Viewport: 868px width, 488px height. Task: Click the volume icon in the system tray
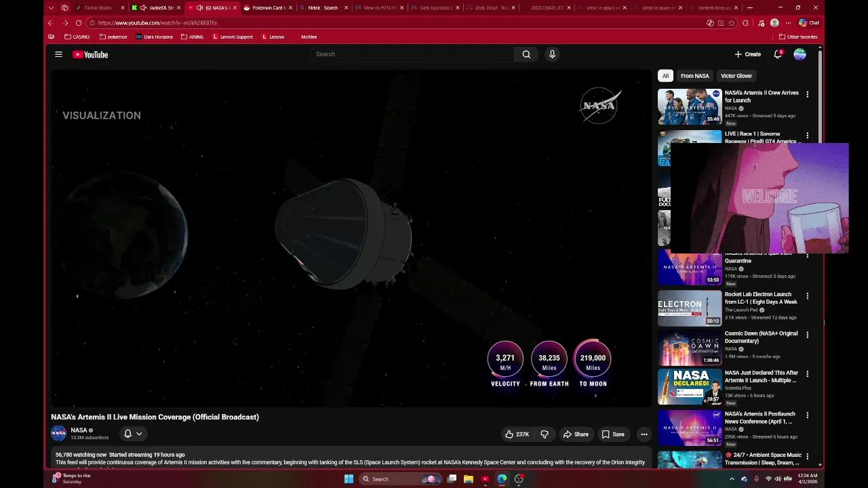tap(778, 479)
